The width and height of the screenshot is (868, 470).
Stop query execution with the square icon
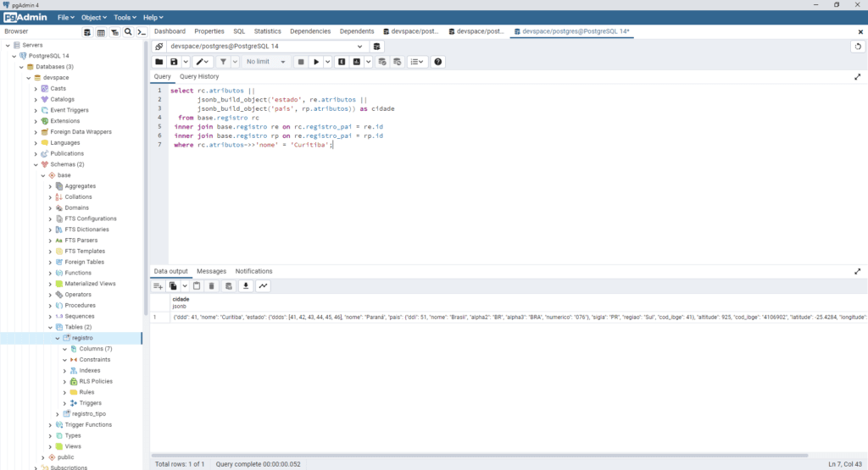(301, 62)
